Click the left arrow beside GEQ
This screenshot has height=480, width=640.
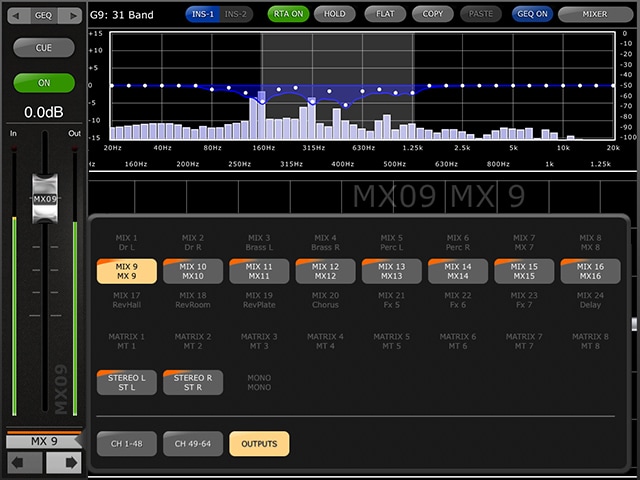point(17,16)
